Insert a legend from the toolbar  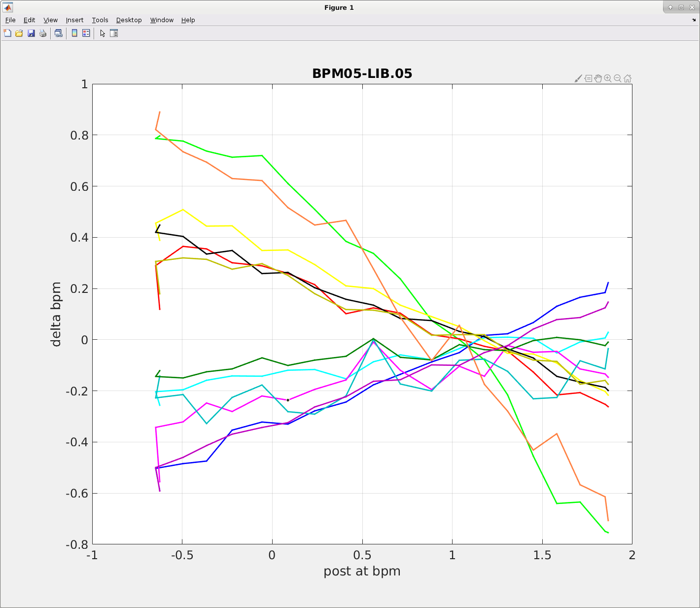click(86, 34)
